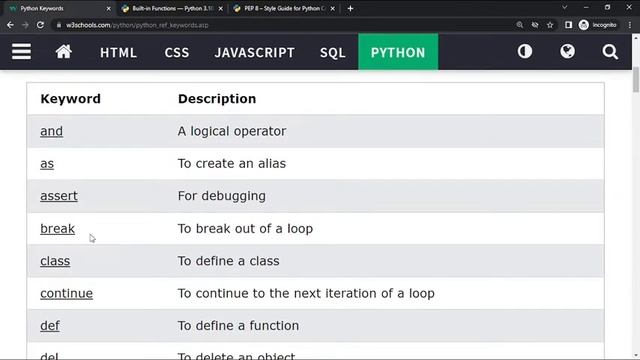Close the PEP 8 Style Guide tab
Viewport: 640px width, 360px height.
pos(333,9)
